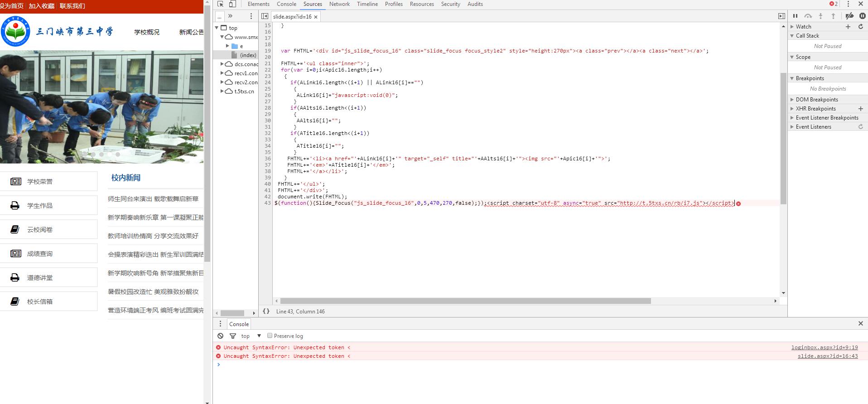868x404 pixels.
Task: Hide debugger sidebar icon
Action: click(x=781, y=16)
